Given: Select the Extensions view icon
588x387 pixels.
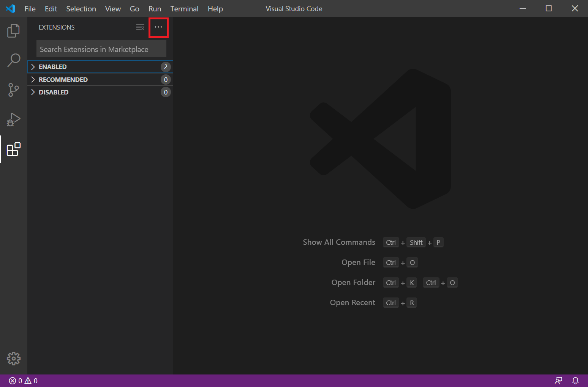Looking at the screenshot, I should point(14,149).
